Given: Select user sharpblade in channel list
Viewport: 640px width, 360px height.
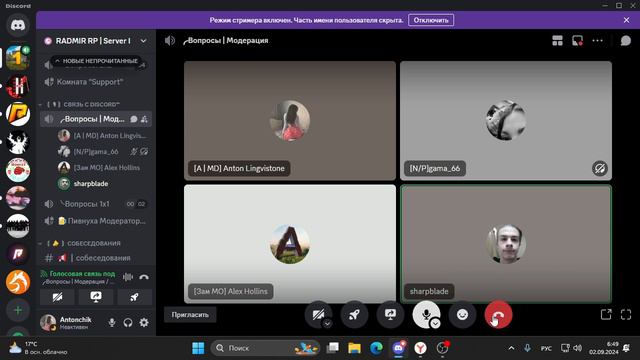Looking at the screenshot, I should (x=102, y=184).
